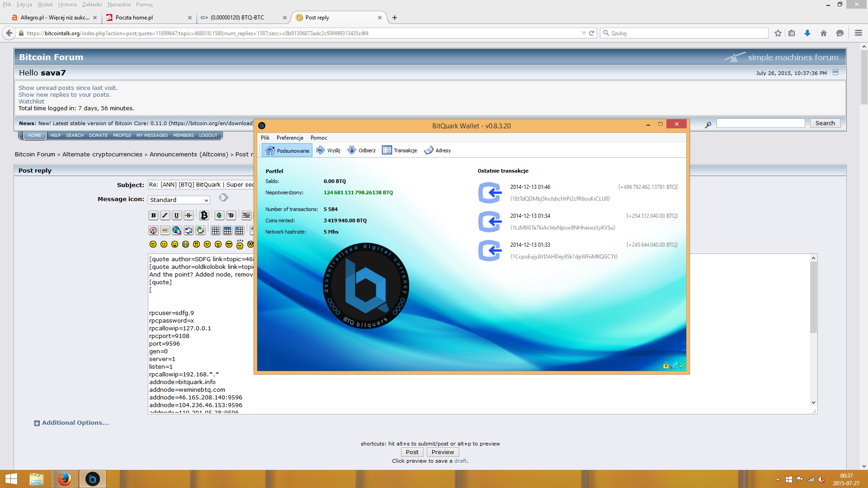Insert Bitcoin symbol BBCode tag

tap(204, 216)
